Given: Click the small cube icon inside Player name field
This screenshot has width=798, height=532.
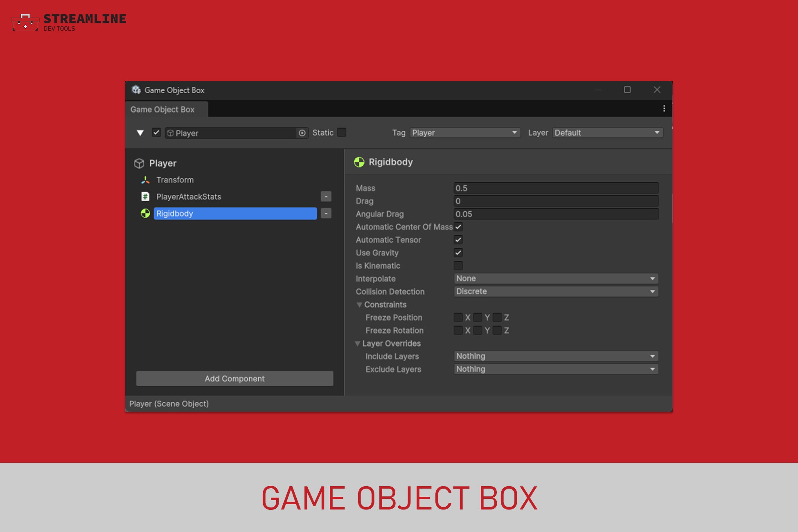Looking at the screenshot, I should 171,133.
